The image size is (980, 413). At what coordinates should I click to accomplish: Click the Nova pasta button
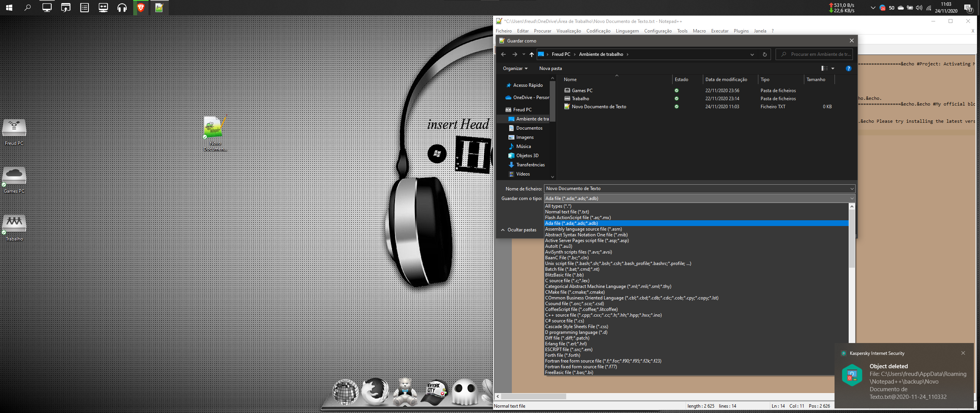(x=550, y=68)
